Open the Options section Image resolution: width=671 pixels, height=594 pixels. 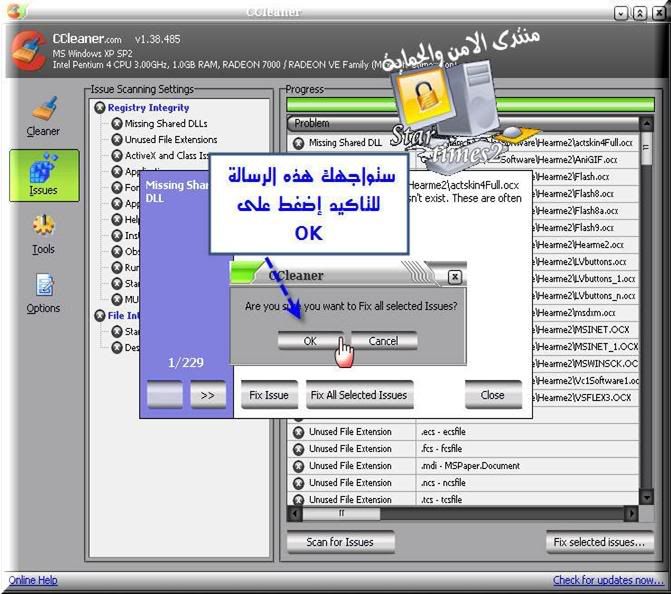(43, 293)
